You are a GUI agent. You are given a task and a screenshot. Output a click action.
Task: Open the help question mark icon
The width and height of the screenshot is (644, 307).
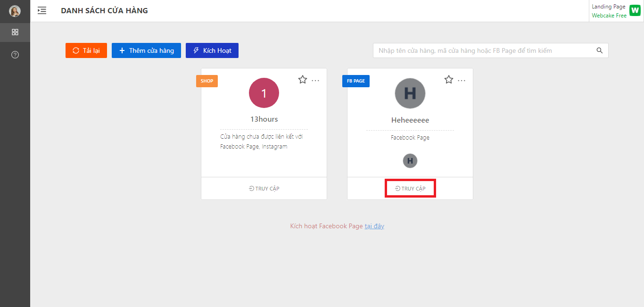click(x=15, y=55)
